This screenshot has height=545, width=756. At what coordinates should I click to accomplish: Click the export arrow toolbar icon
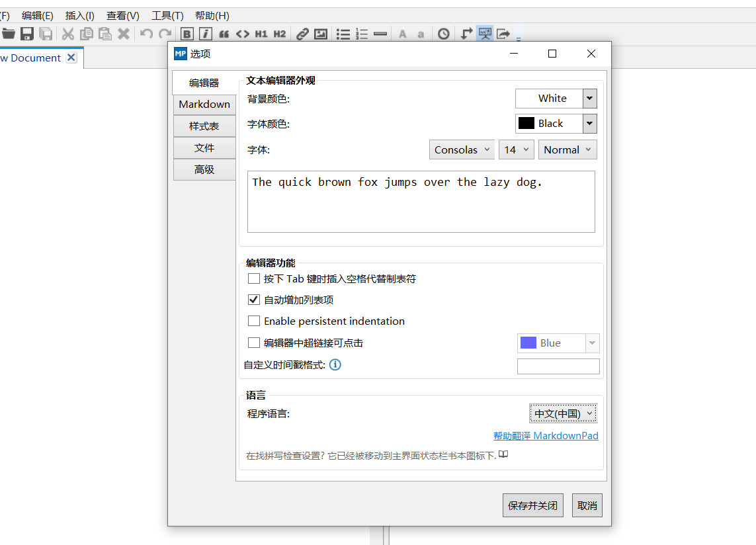[503, 34]
